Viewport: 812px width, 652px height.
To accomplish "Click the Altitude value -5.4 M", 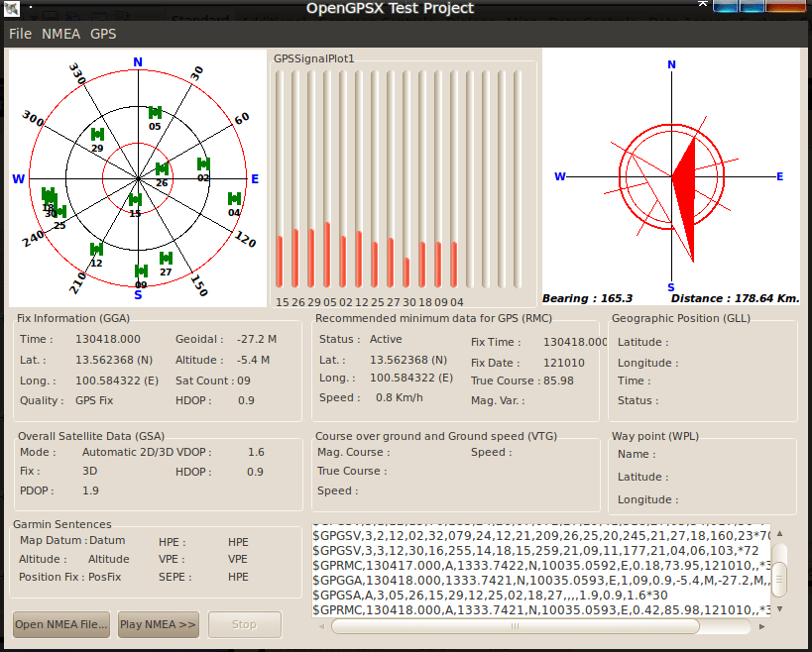I will [x=253, y=360].
